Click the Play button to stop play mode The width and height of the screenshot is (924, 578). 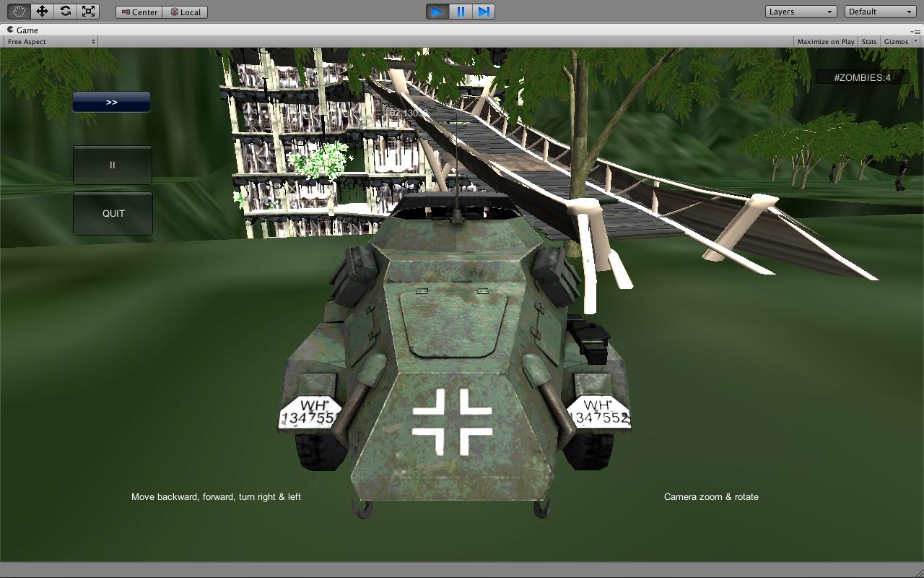point(437,12)
